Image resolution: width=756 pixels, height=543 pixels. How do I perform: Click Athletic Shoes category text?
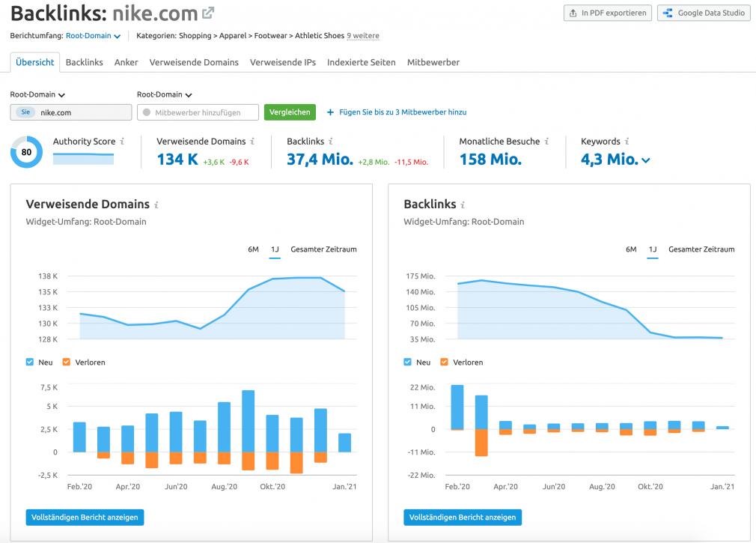pyautogui.click(x=320, y=36)
